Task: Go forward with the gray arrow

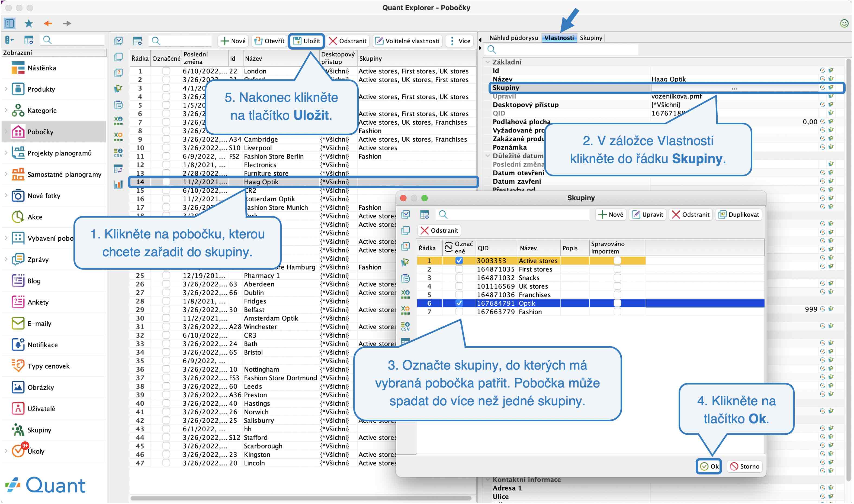Action: 67,23
